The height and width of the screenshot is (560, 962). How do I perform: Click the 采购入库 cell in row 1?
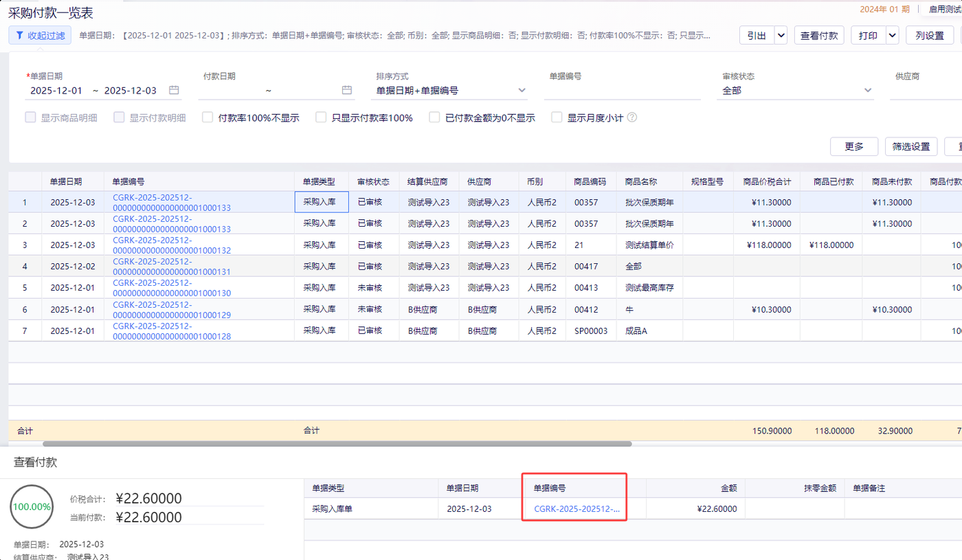coord(322,202)
